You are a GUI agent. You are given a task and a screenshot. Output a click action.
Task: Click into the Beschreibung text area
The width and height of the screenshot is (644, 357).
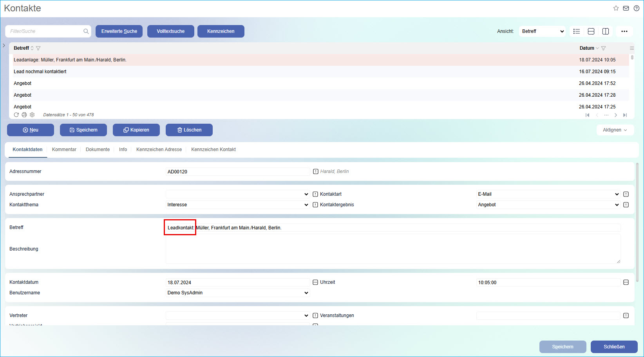[393, 249]
